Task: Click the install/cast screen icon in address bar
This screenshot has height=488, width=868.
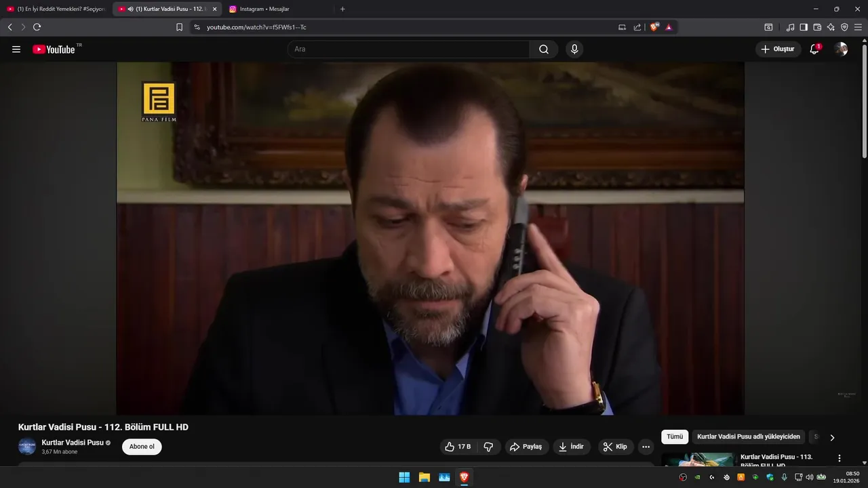Action: pos(622,27)
